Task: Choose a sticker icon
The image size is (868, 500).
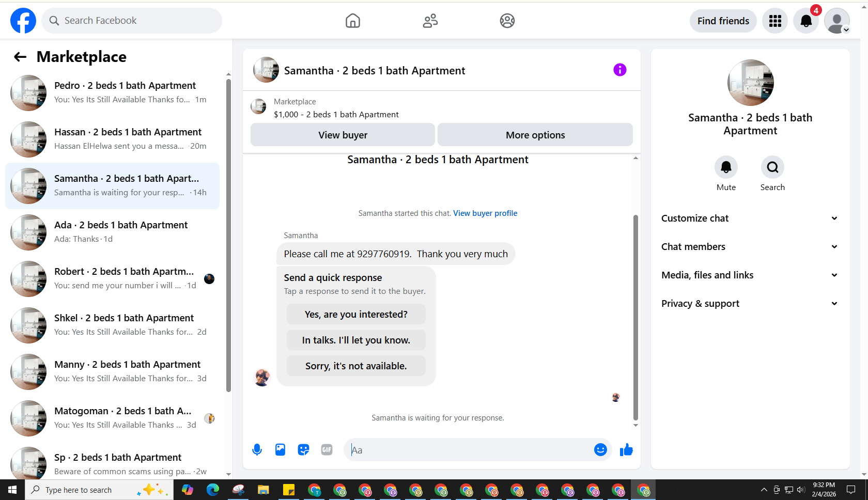Action: click(303, 450)
